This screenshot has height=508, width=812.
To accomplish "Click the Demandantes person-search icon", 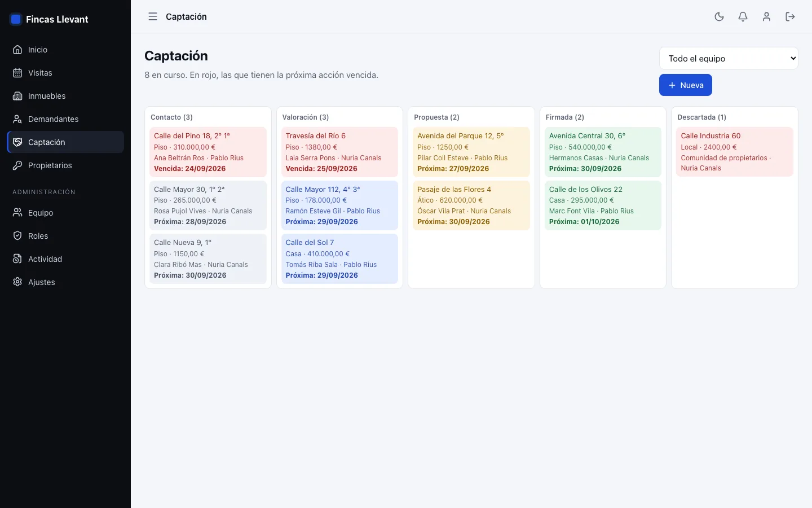I will (x=17, y=119).
